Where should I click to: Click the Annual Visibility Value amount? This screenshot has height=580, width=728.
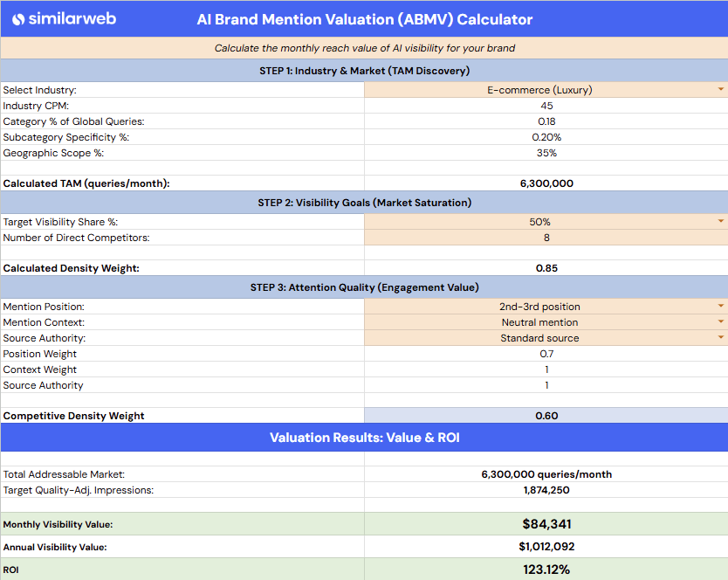click(x=547, y=547)
